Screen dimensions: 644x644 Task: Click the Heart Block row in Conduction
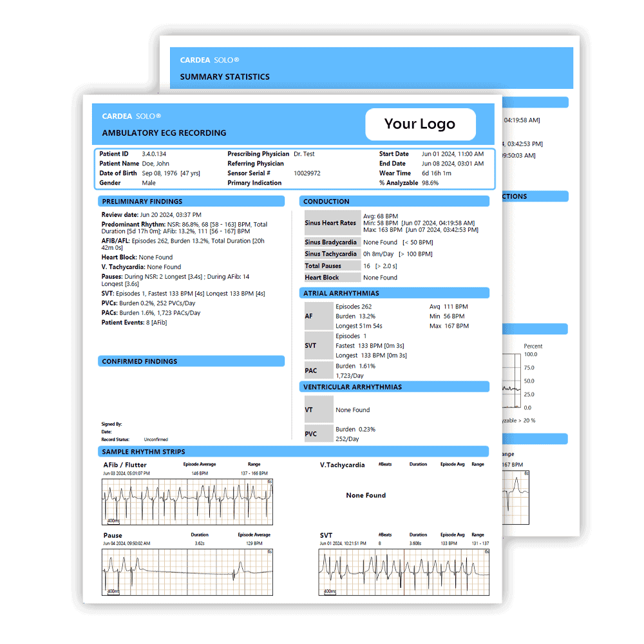351,278
